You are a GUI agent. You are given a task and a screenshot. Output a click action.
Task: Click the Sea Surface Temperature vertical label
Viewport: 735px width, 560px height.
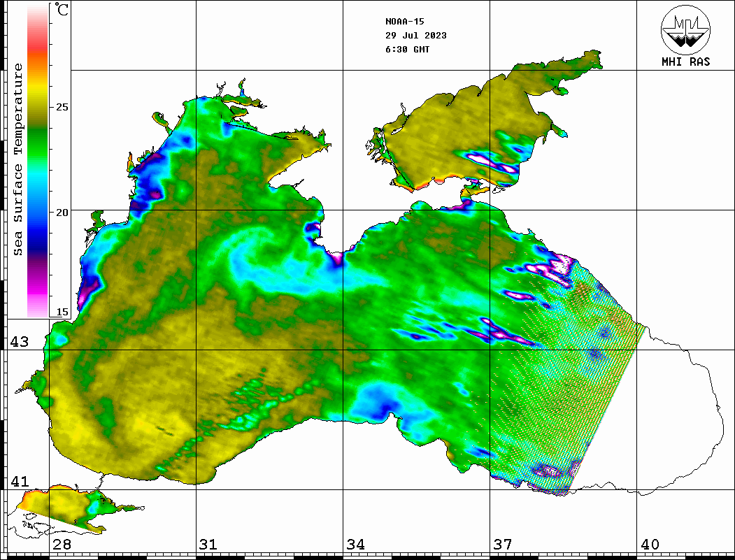18,159
